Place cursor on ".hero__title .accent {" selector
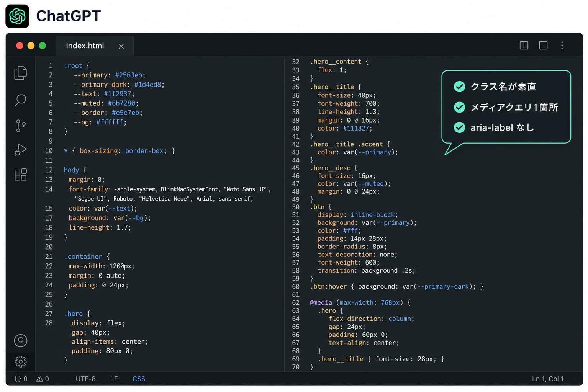The width and height of the screenshot is (588, 392). (350, 144)
